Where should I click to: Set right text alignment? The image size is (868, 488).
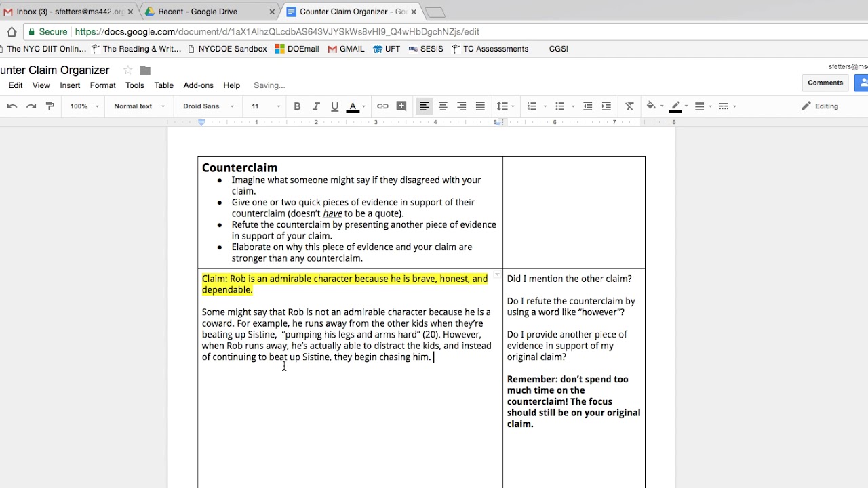(x=462, y=106)
